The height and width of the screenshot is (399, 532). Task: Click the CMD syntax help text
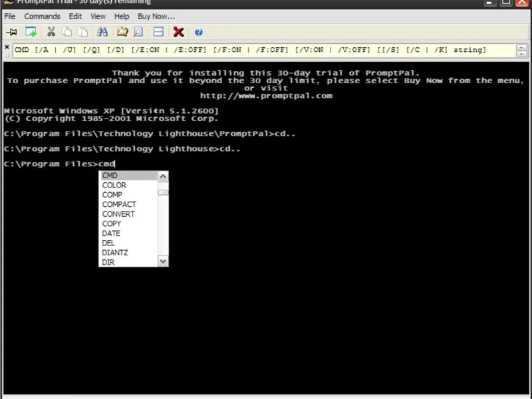pyautogui.click(x=250, y=50)
